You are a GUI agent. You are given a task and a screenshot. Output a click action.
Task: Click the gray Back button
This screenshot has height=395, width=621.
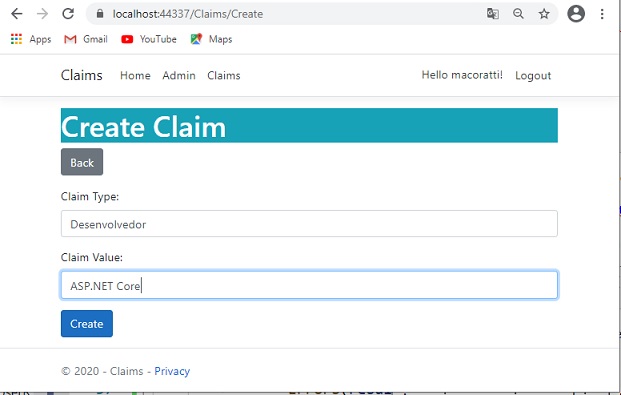82,162
